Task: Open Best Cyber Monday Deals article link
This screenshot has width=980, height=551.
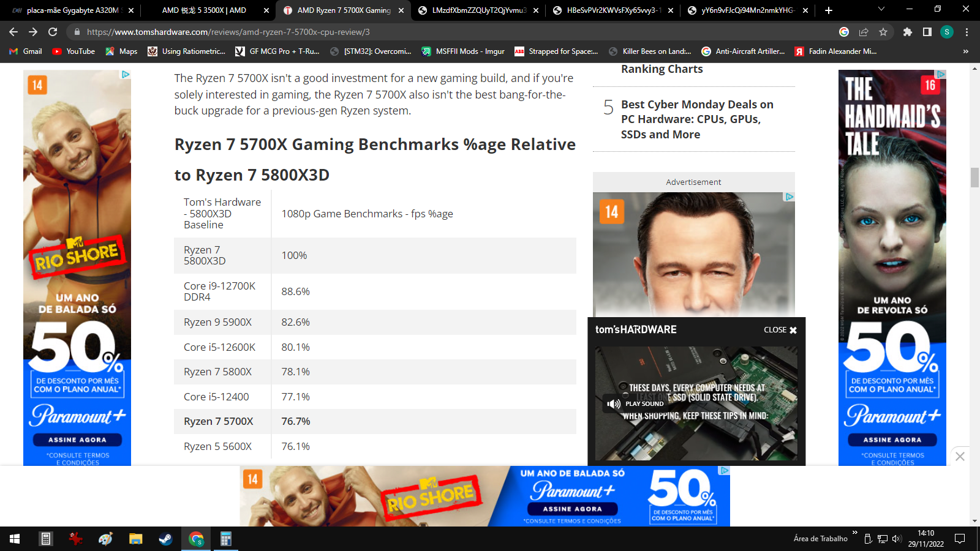Action: click(x=697, y=119)
